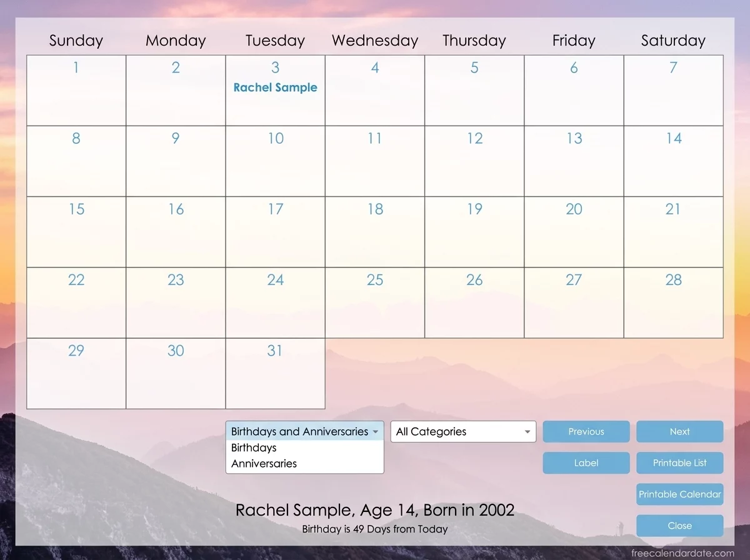The height and width of the screenshot is (560, 750).
Task: Choose day 7 cell
Action: tap(674, 91)
